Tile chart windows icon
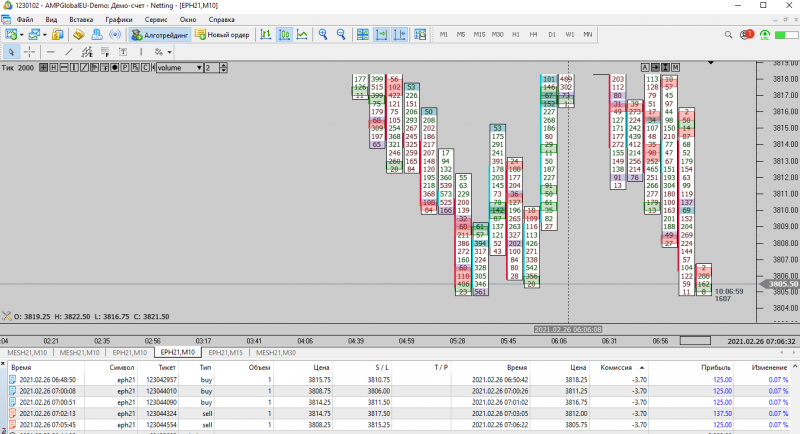The width and height of the screenshot is (800, 434). click(x=362, y=35)
